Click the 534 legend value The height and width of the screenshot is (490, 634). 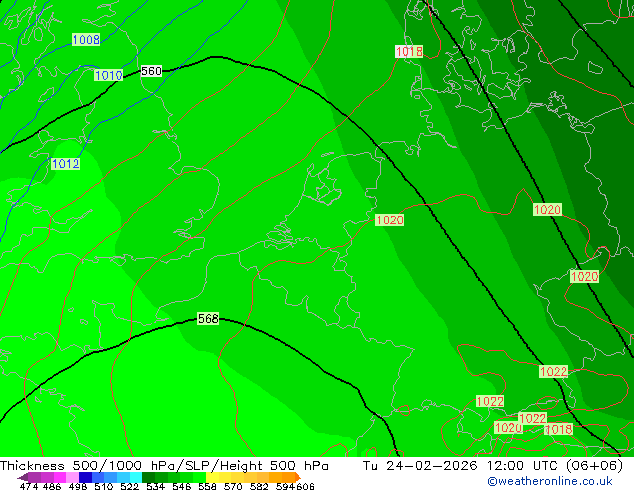click(155, 486)
